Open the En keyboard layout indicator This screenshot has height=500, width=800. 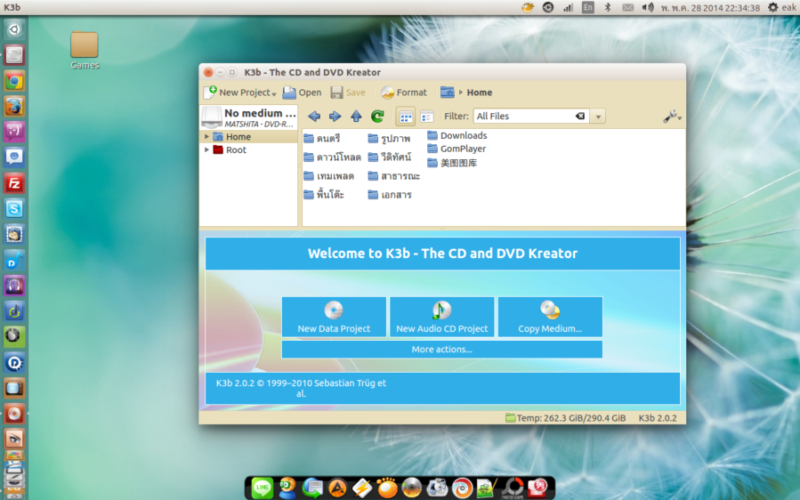pos(588,8)
